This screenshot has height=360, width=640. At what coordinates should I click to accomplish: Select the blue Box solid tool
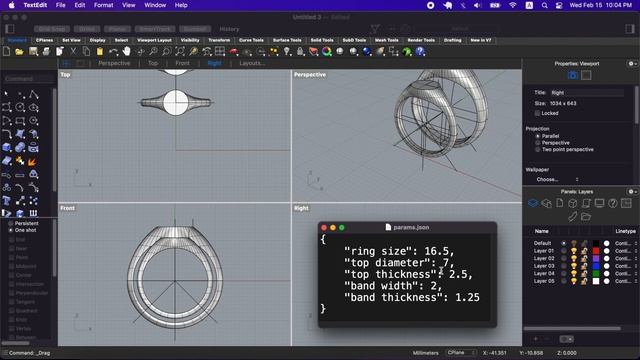click(7, 147)
